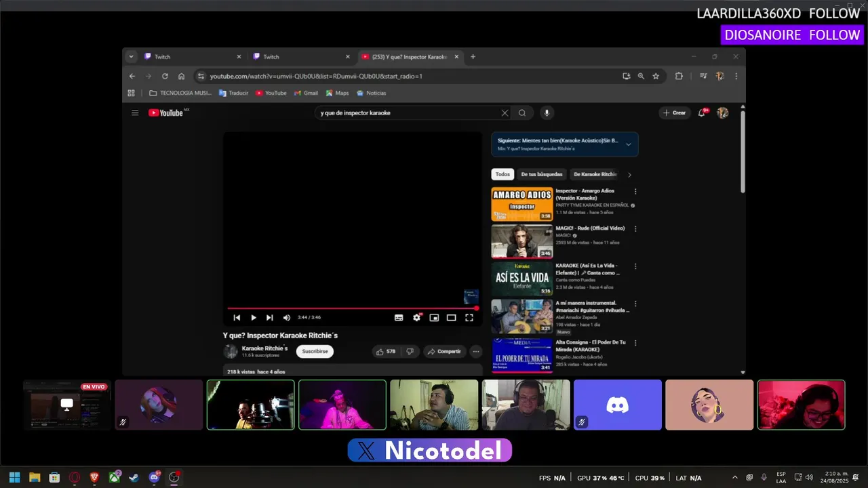Enable miniplayer mode
The height and width of the screenshot is (488, 868).
coord(434,317)
